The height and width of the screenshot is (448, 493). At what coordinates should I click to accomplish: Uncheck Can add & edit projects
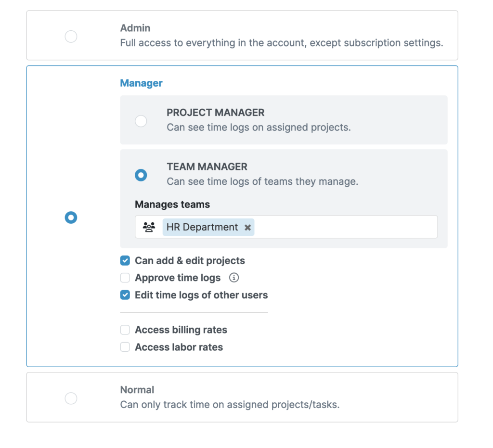point(125,261)
